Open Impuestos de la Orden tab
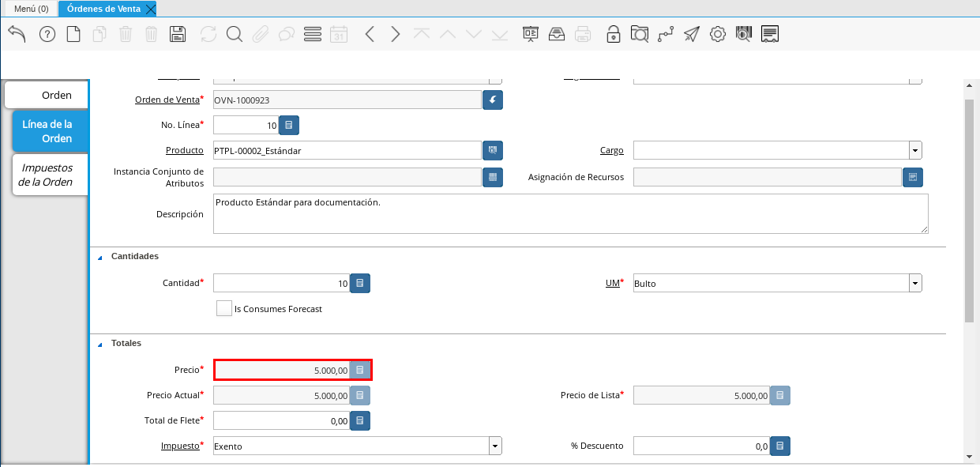 50,175
